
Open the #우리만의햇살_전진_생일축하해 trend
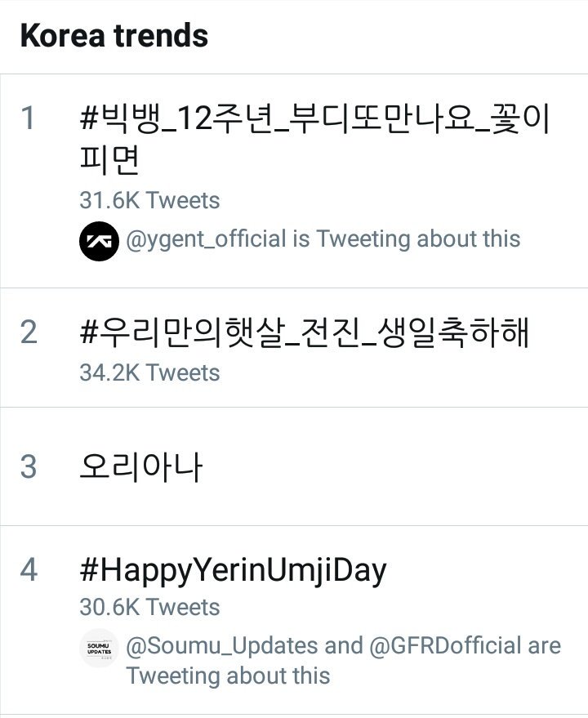pyautogui.click(x=305, y=332)
